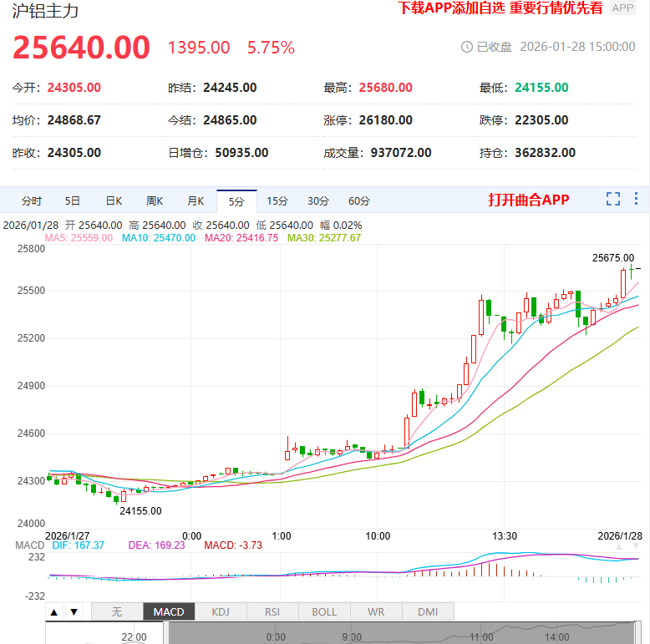Switch to the 60分 chart tab
This screenshot has height=644, width=650.
click(359, 201)
